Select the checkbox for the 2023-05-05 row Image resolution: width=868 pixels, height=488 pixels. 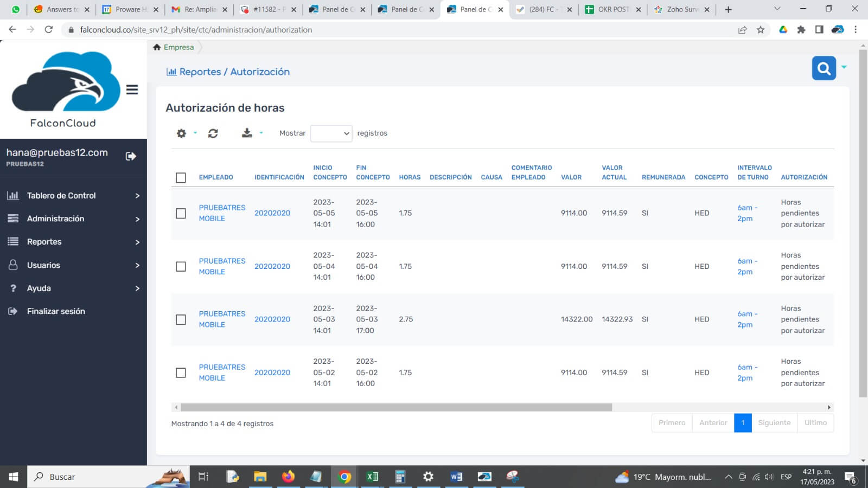coord(181,214)
